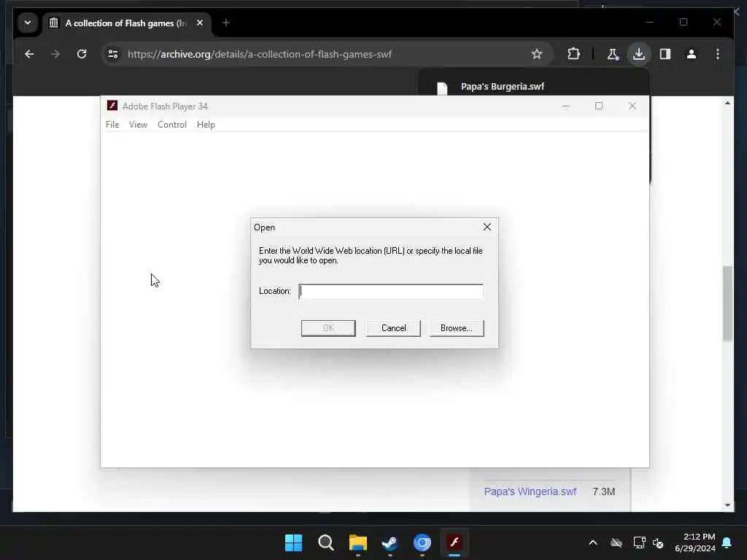Open a new Chrome tab
The height and width of the screenshot is (560, 747).
[226, 23]
